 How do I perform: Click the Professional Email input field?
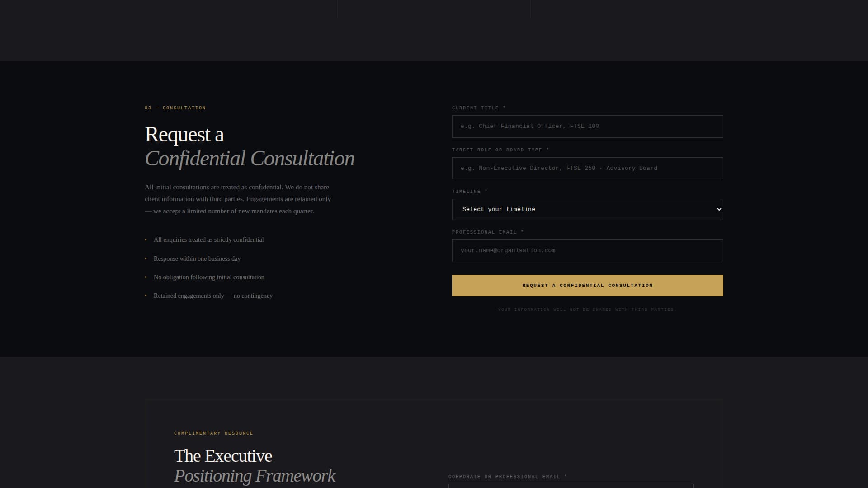coord(587,251)
